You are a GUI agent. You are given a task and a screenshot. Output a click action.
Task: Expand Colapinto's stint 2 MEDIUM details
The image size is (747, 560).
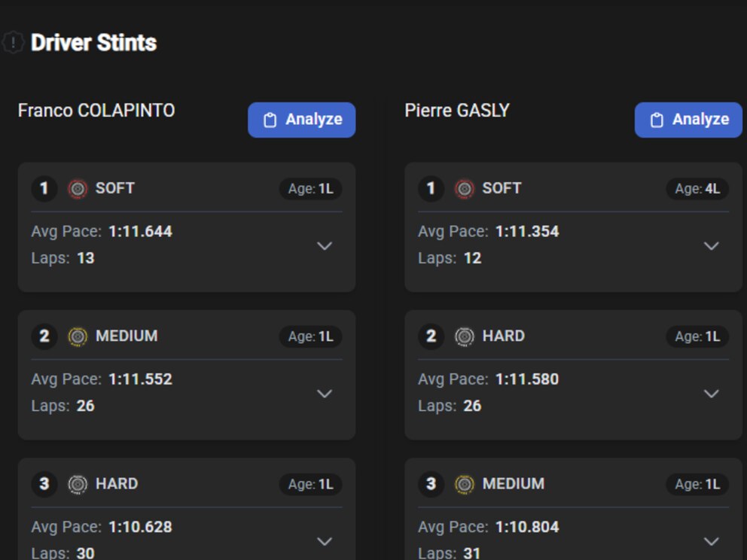pyautogui.click(x=325, y=394)
